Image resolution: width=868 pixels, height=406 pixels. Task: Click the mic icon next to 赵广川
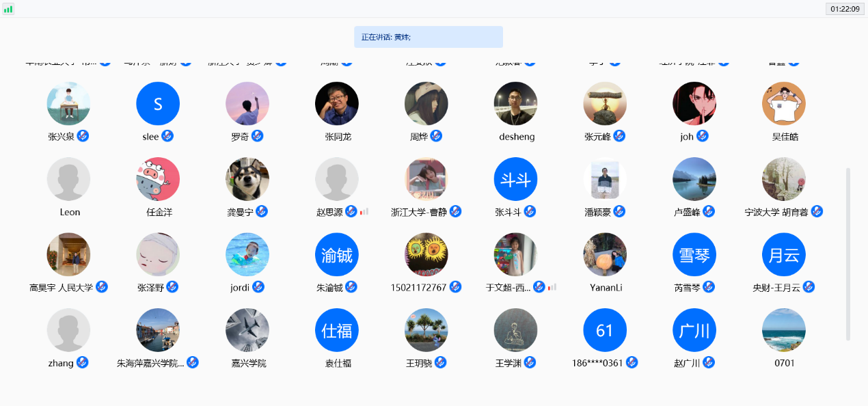(x=709, y=362)
